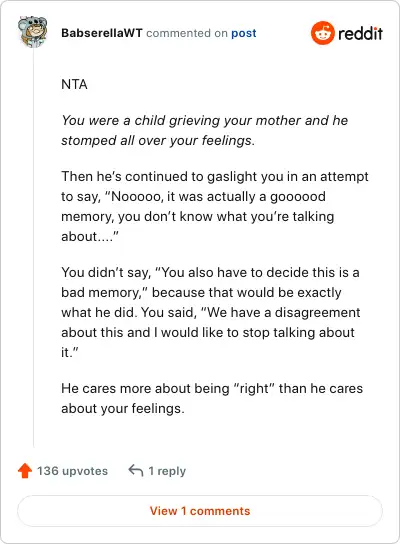Click the "commented on" gray text
The image size is (400, 544).
tap(187, 33)
